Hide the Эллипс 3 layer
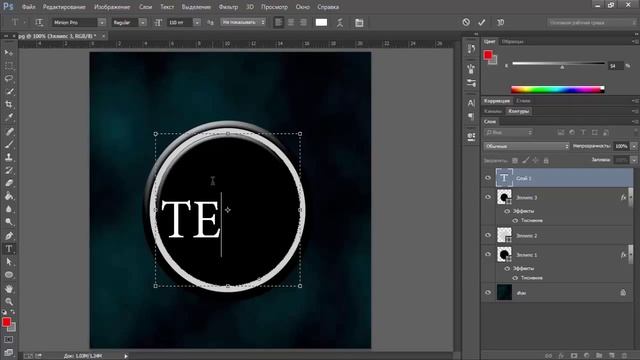 (x=488, y=197)
